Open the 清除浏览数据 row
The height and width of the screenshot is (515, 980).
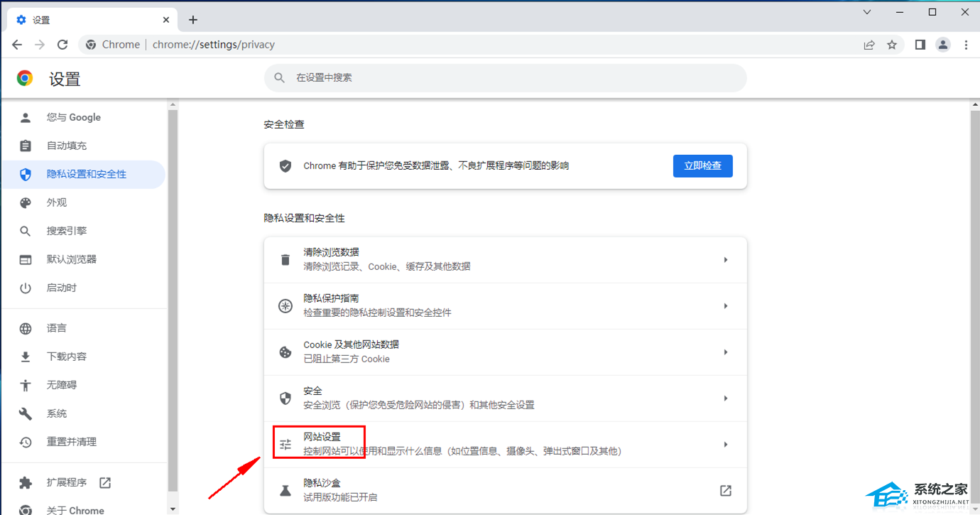(506, 260)
